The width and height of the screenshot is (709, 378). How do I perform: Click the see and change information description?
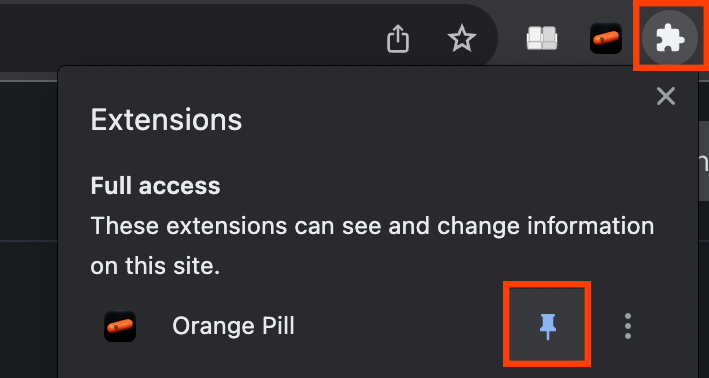coord(372,226)
